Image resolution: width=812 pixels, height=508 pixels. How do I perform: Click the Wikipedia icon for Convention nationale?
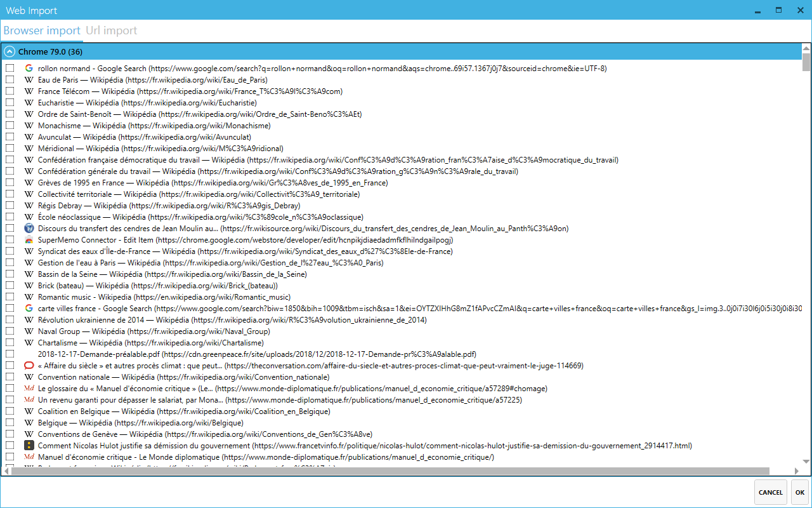click(29, 377)
